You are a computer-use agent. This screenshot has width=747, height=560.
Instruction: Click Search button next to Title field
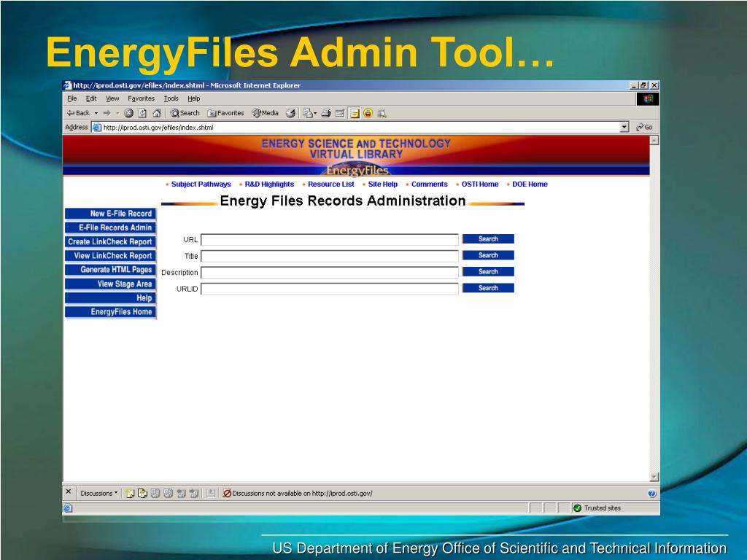point(488,255)
